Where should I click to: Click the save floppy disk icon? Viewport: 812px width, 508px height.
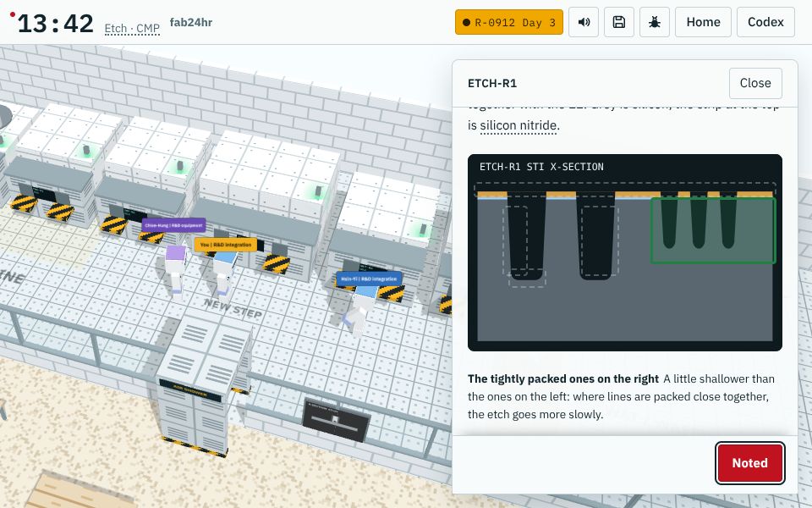pyautogui.click(x=619, y=22)
